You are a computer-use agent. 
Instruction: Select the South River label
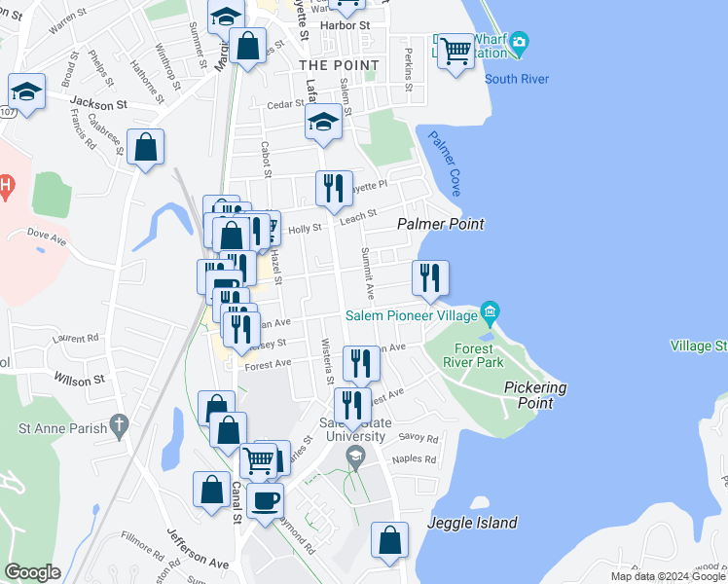[517, 79]
